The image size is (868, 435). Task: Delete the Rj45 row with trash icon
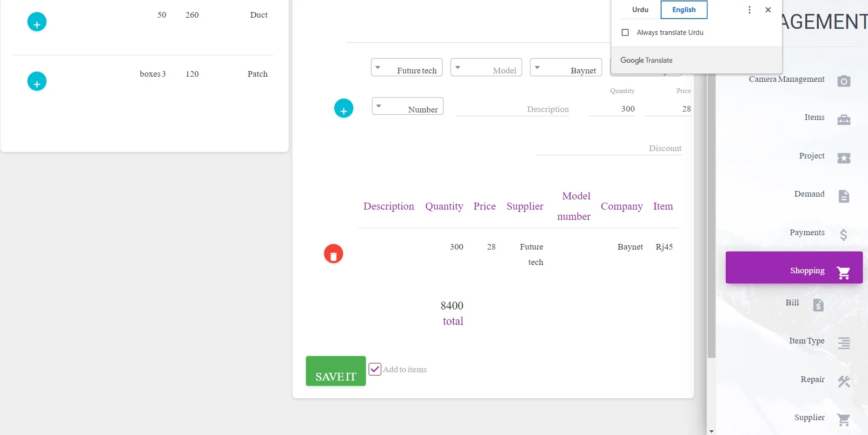[x=333, y=254]
